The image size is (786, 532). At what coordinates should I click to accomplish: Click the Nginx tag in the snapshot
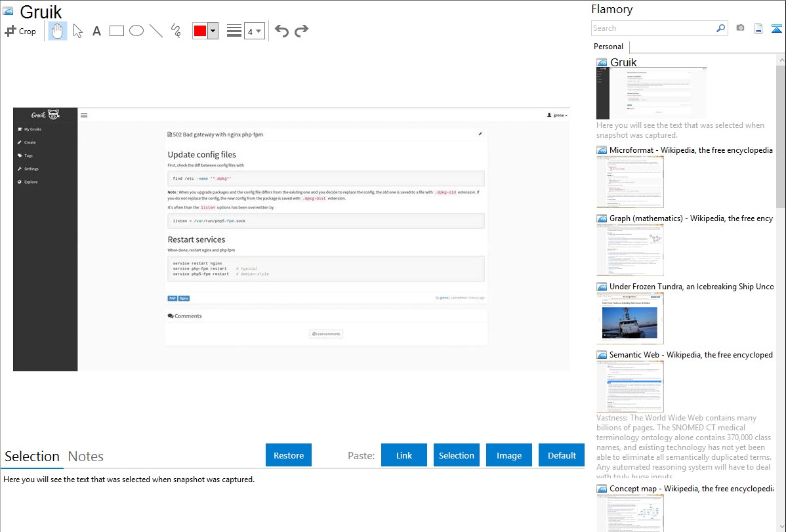click(x=184, y=298)
